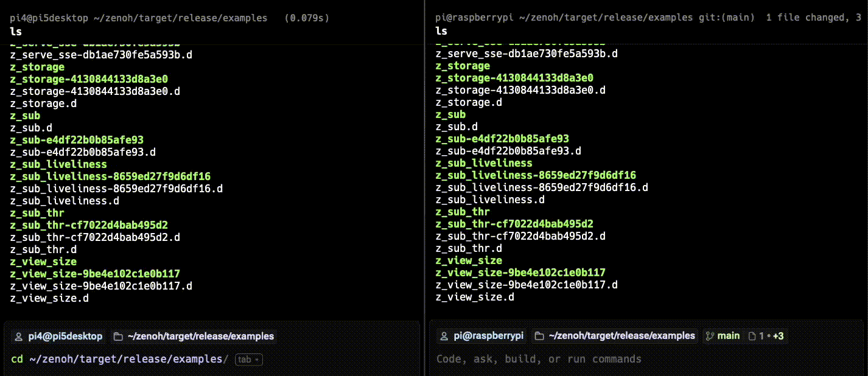Select z_storage-4130844133d8a3e0 in left pane
This screenshot has height=376, width=868.
point(89,79)
